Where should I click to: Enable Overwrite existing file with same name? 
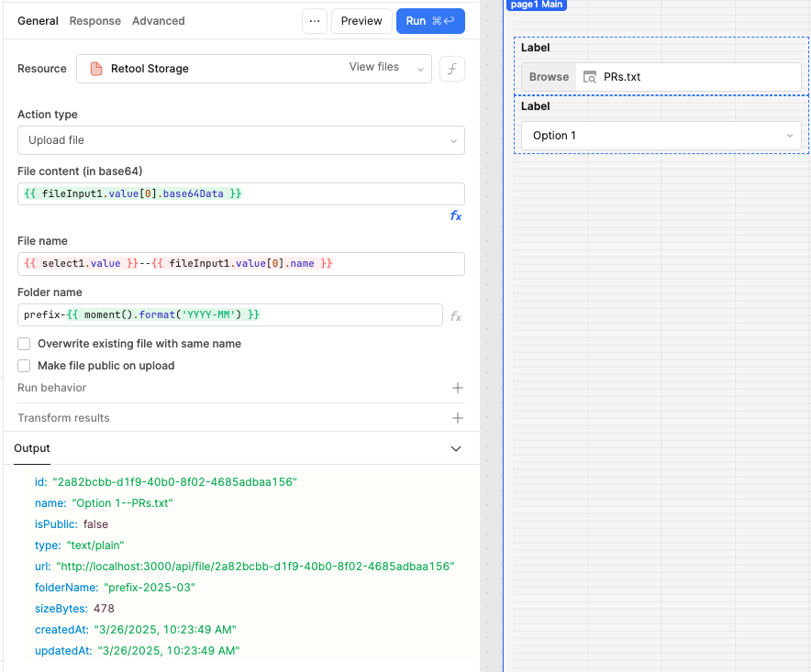click(24, 344)
